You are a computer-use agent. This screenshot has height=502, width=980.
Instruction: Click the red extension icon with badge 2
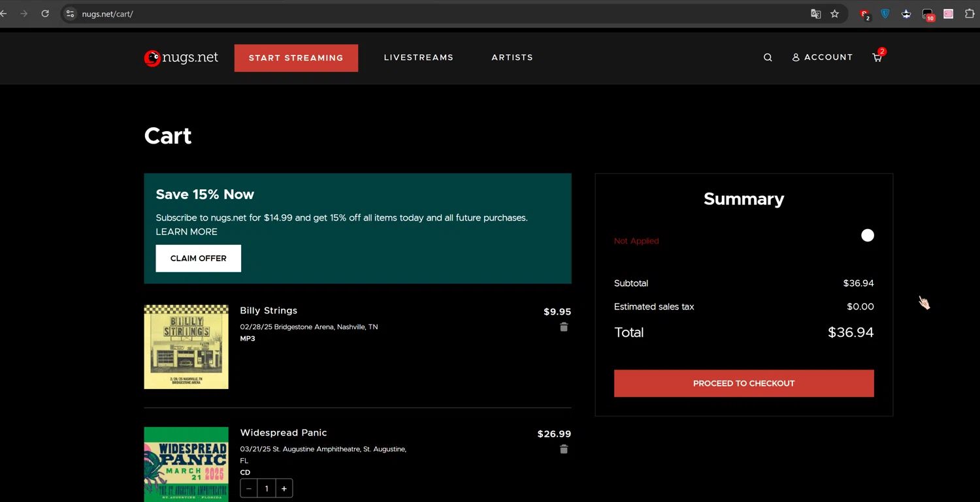tap(865, 14)
